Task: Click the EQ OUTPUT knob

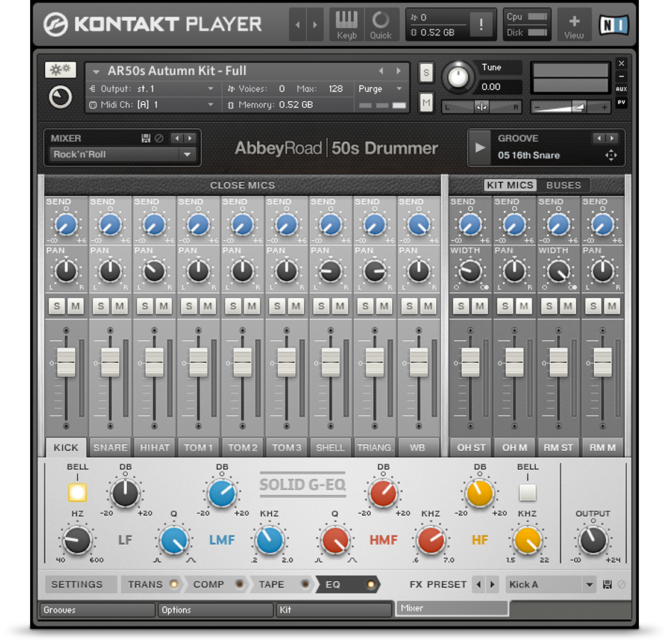Action: click(x=593, y=540)
